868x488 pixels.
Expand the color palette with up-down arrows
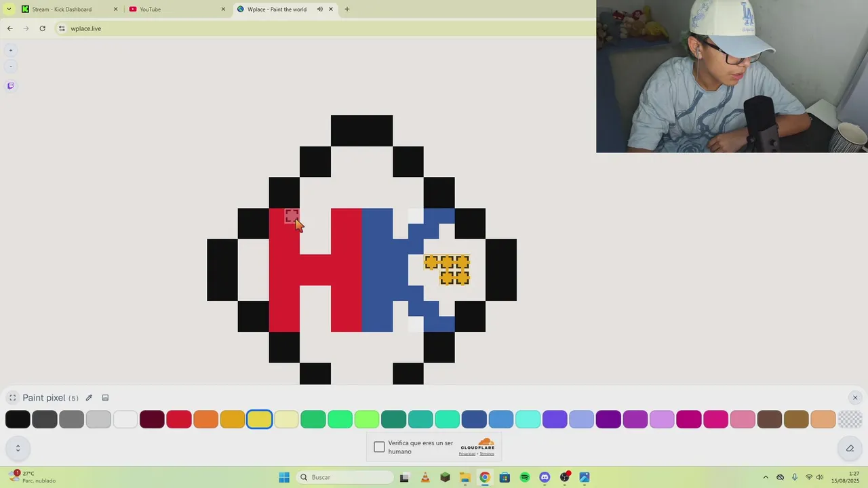[x=18, y=448]
